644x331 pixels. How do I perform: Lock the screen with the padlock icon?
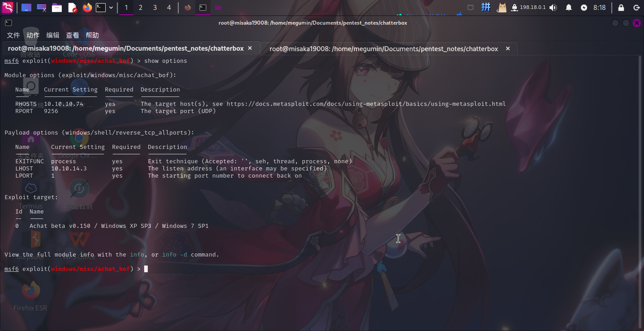[621, 8]
